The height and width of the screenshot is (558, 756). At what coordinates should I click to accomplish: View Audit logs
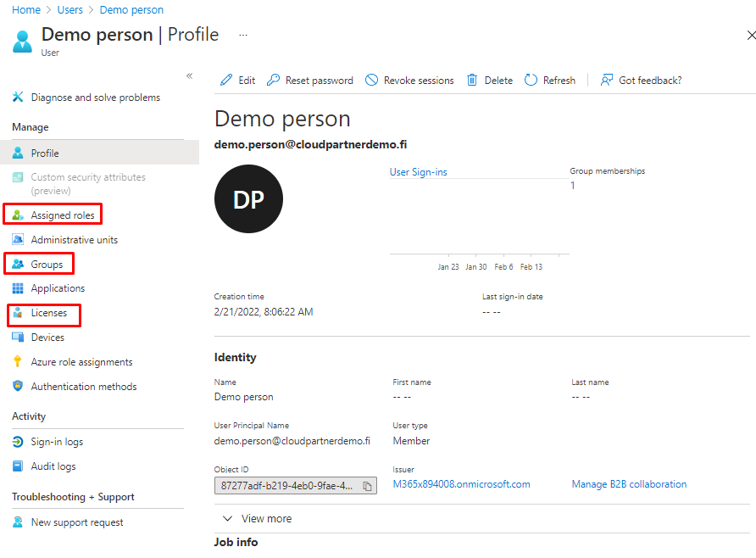coord(53,466)
